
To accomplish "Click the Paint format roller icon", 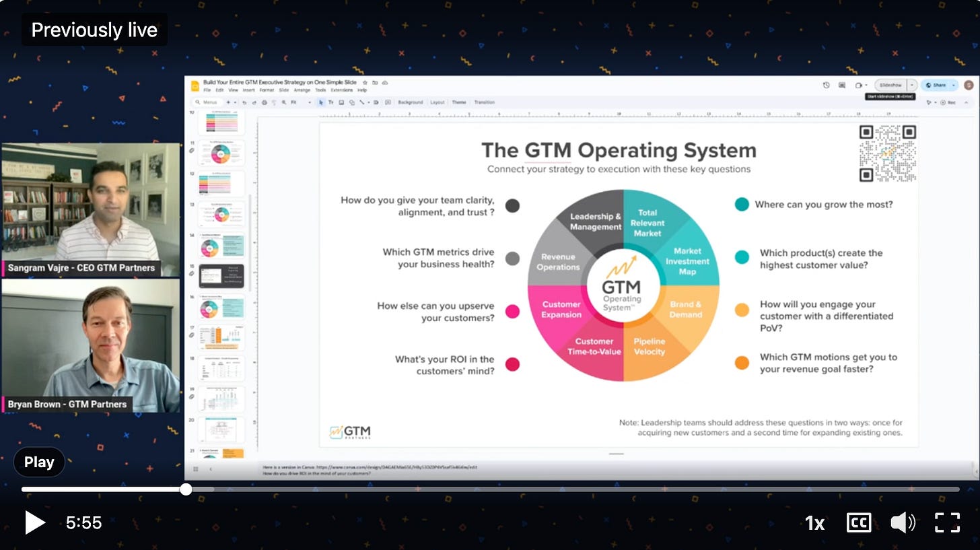I will (x=274, y=102).
